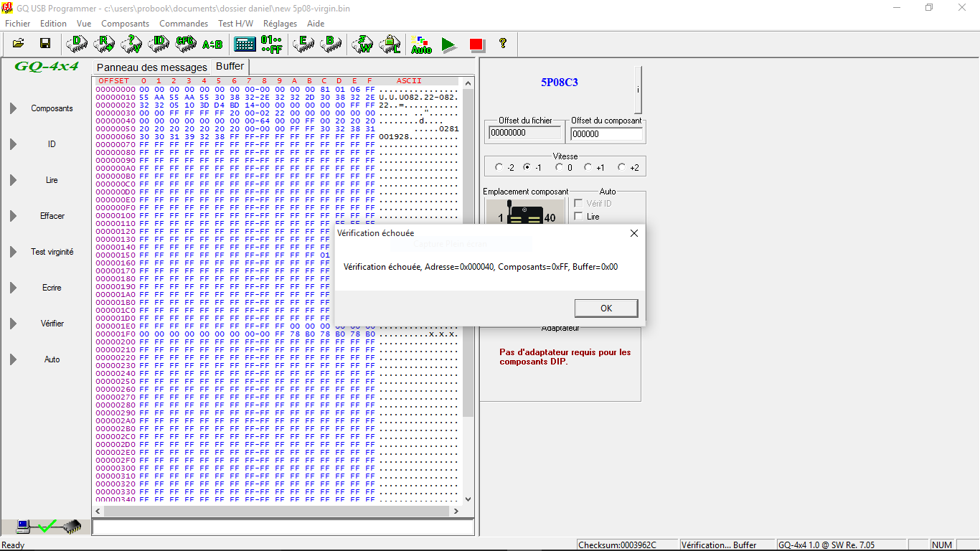Click the 01..FF fill buffer icon
980x551 pixels.
click(x=271, y=44)
